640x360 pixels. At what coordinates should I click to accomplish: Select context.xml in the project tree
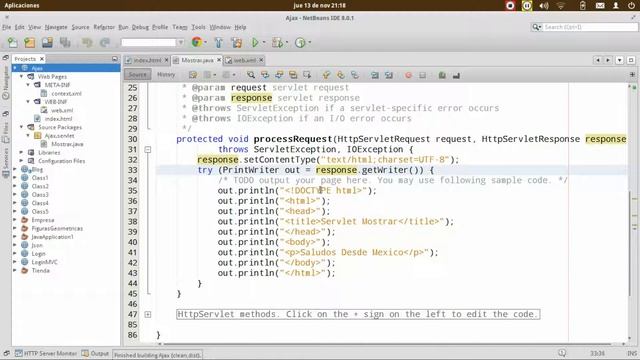click(x=66, y=93)
